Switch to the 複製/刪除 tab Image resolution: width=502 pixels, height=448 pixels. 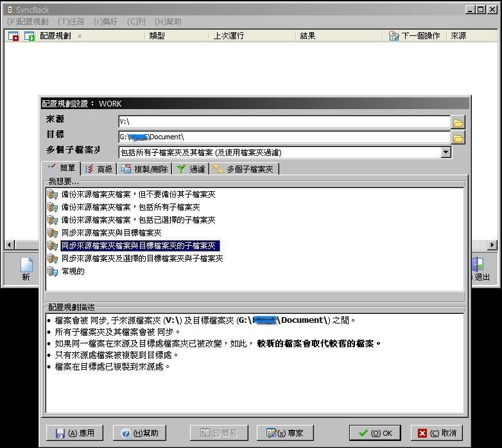click(x=144, y=169)
